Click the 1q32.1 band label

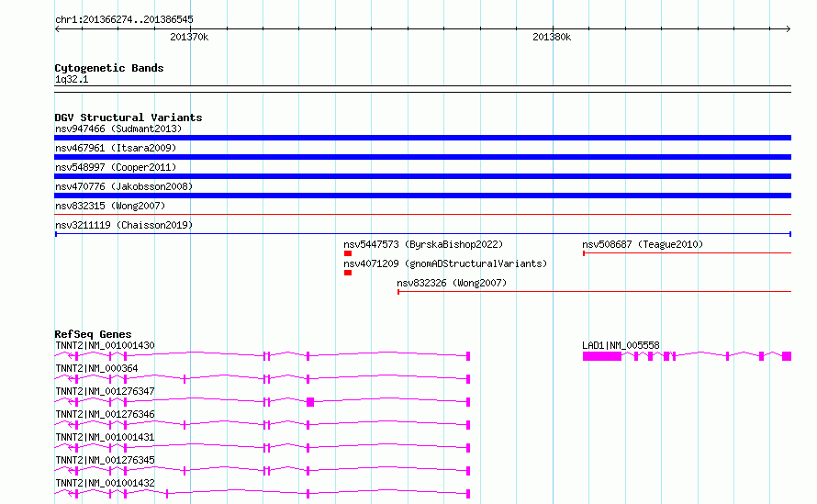pos(72,79)
